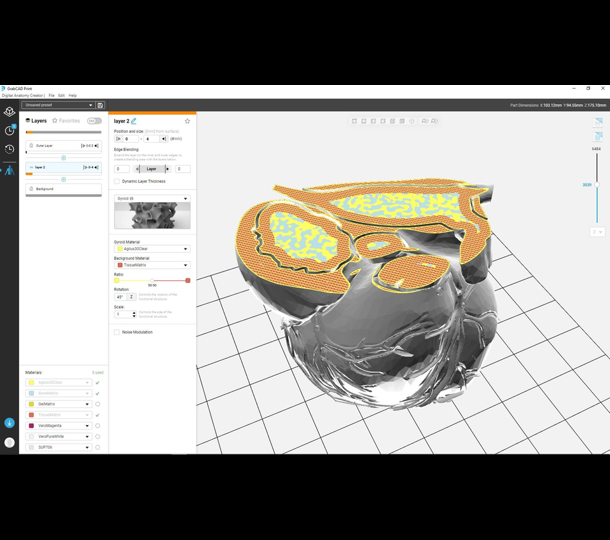This screenshot has height=540, width=610.
Task: Open the history clock icon in sidebar
Action: (x=9, y=149)
